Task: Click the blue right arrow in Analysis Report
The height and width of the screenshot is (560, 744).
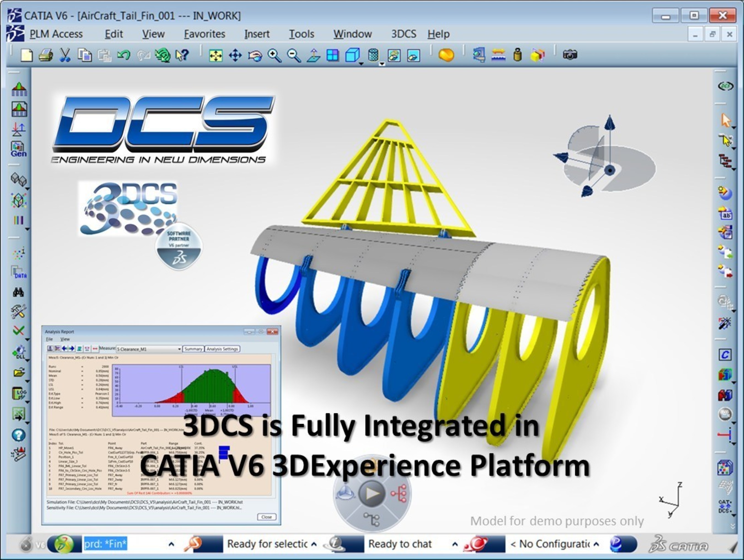Action: click(x=71, y=348)
